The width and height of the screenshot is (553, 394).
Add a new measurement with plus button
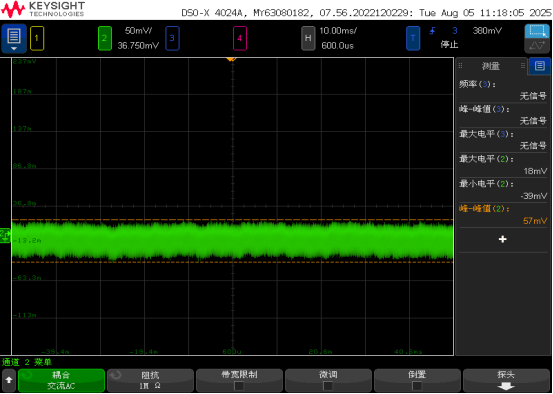(503, 240)
